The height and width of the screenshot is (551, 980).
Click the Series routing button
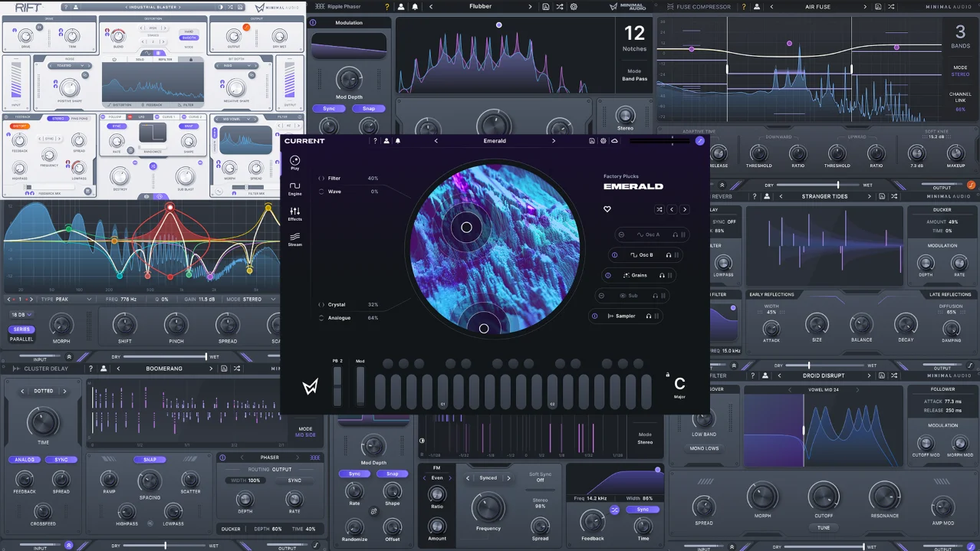(21, 330)
